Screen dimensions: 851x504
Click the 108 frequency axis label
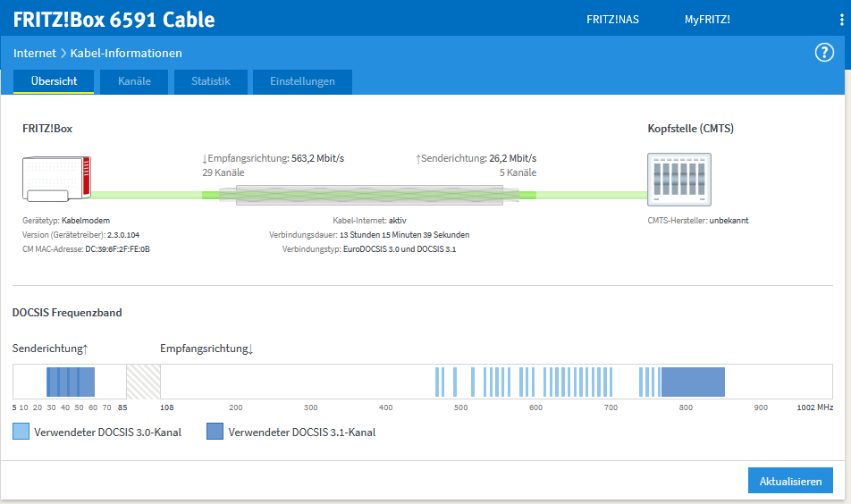166,407
